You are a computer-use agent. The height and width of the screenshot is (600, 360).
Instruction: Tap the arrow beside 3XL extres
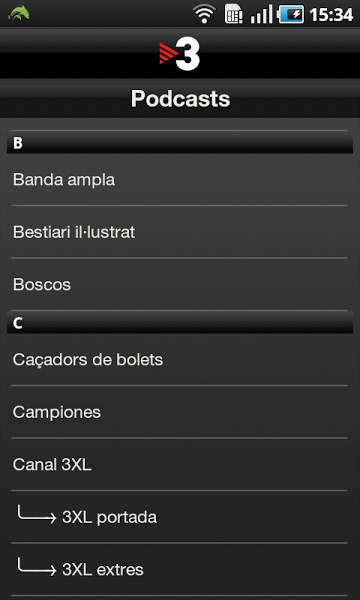tap(37, 567)
